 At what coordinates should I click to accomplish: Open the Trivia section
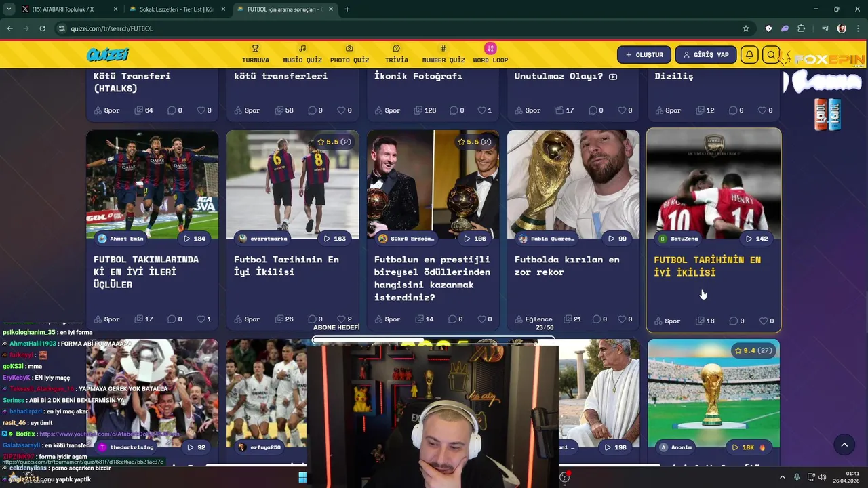click(x=397, y=54)
